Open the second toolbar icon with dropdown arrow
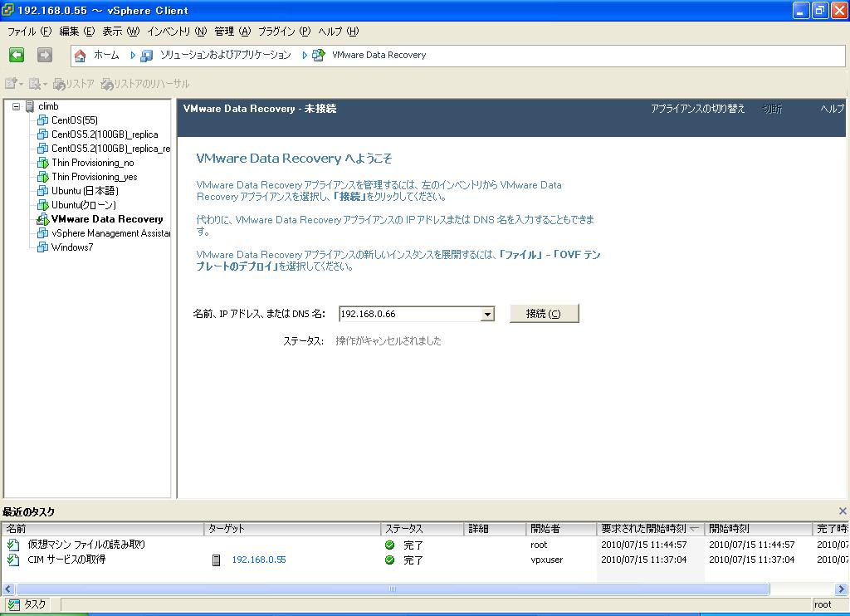850x616 pixels. 37,84
